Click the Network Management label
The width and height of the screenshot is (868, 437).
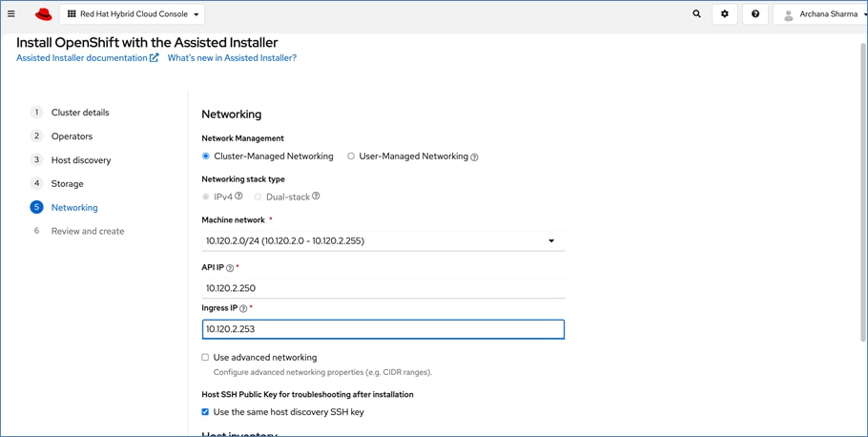click(x=243, y=138)
